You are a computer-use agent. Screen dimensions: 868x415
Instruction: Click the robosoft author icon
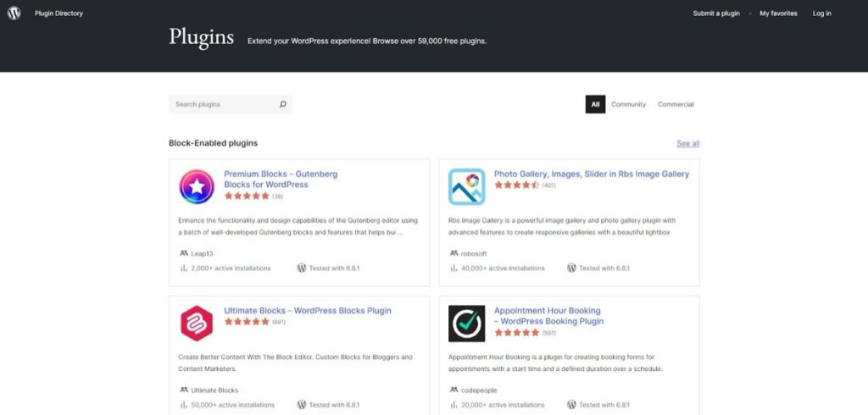tap(454, 253)
